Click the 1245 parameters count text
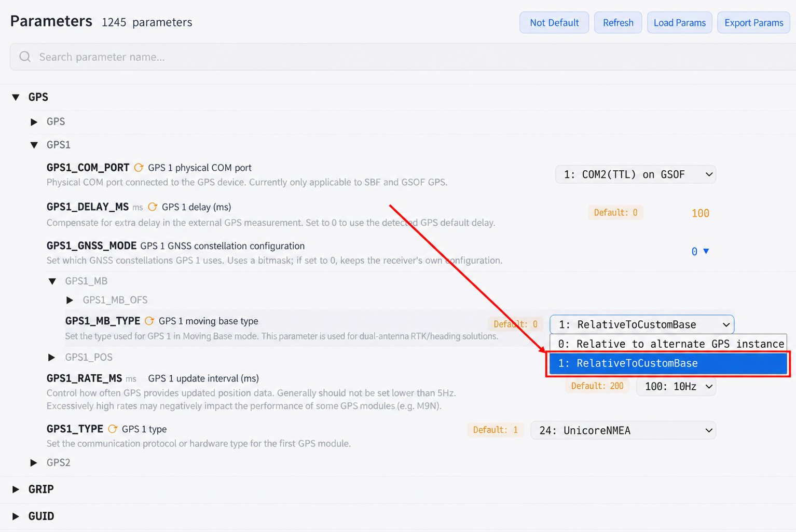 pyautogui.click(x=147, y=22)
